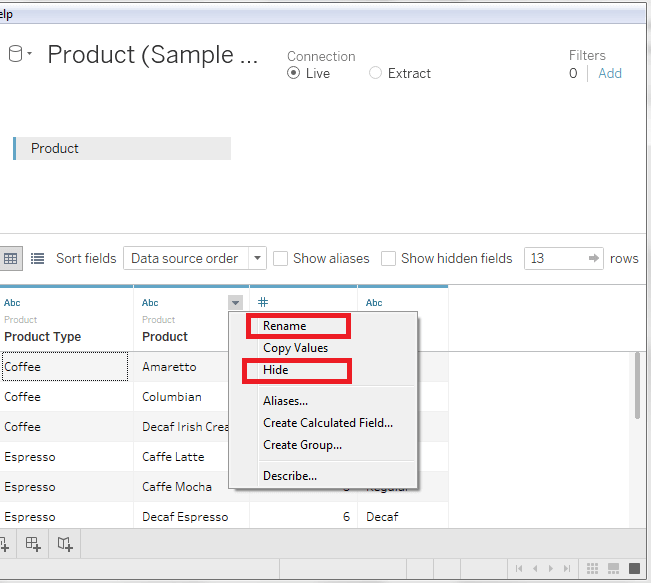Screen dimensions: 651x583
Task: Select the Columbian cell
Action: [x=171, y=397]
